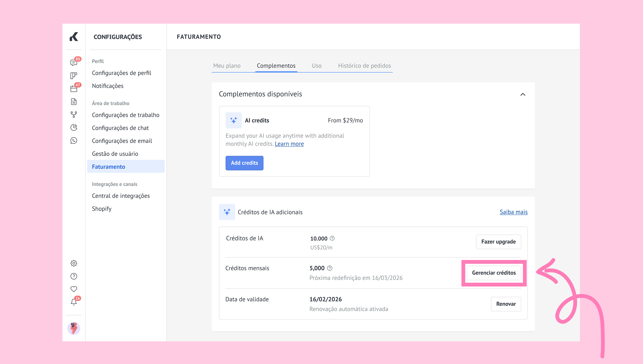The image size is (643, 364).
Task: Open the help question mark icon
Action: 74,276
